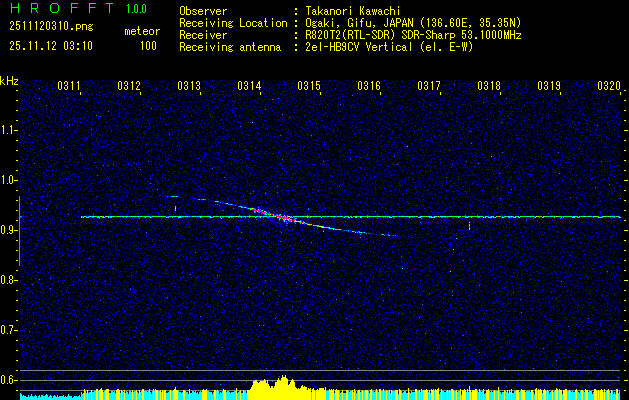Click the 1.1 kHz axis label
The width and height of the screenshot is (629, 400).
click(8, 130)
